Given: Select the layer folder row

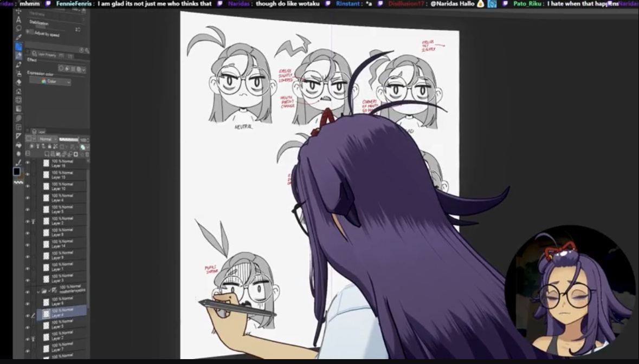Looking at the screenshot, I should (62, 290).
